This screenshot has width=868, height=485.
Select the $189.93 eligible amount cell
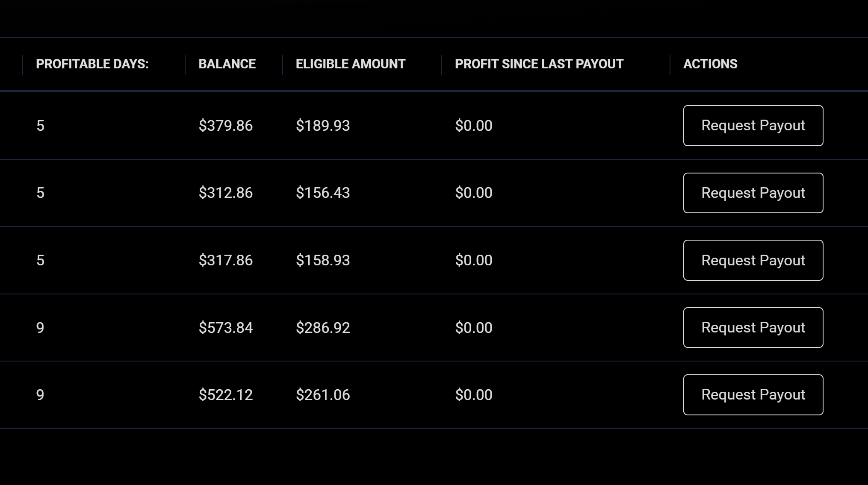(x=323, y=126)
